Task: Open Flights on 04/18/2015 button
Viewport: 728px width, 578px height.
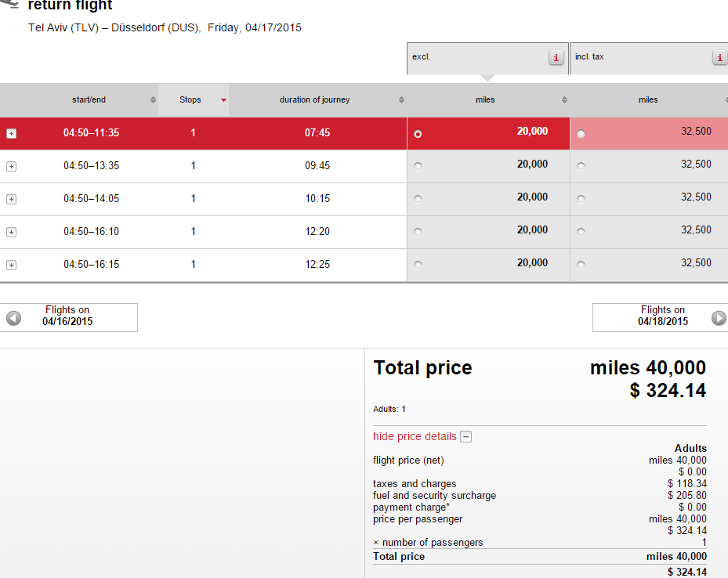Action: coord(660,318)
